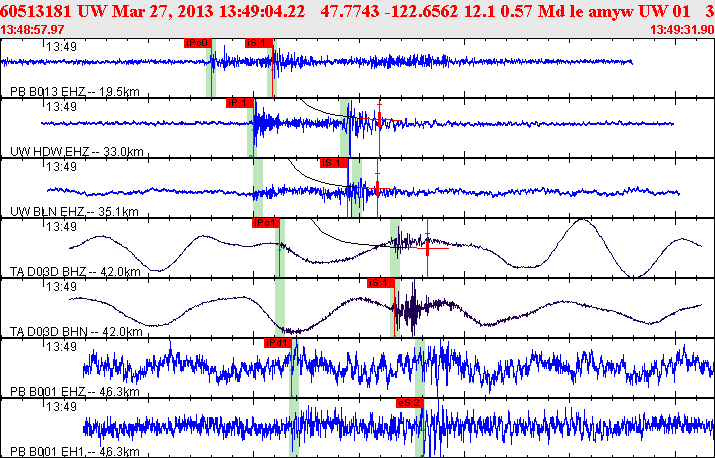This screenshot has width=715, height=458.
Task: Click the red coda marker on D03D BHZ trace
Action: 428,246
